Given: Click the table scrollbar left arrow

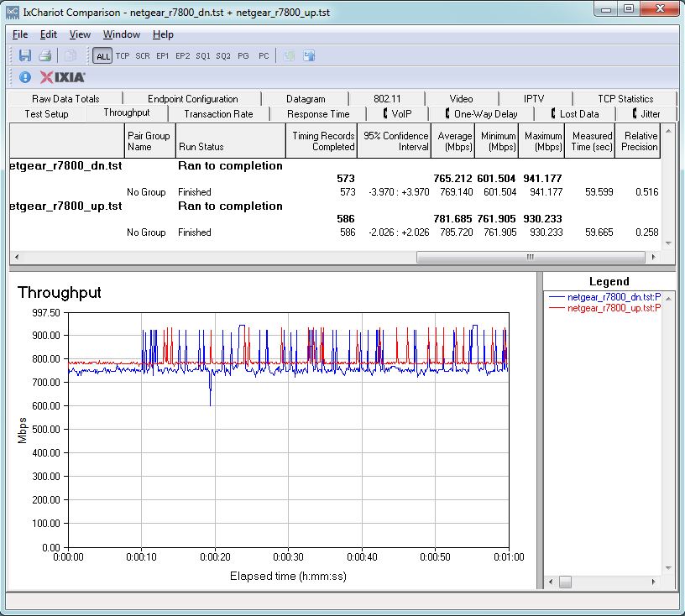Looking at the screenshot, I should [x=17, y=257].
